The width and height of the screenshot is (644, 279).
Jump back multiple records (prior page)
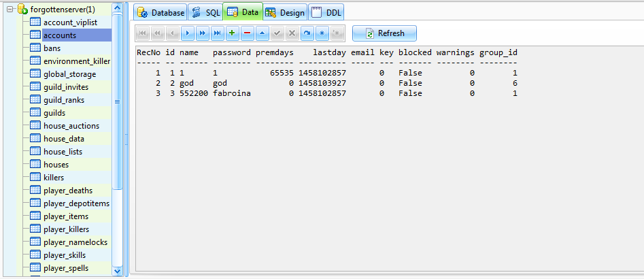pyautogui.click(x=158, y=33)
